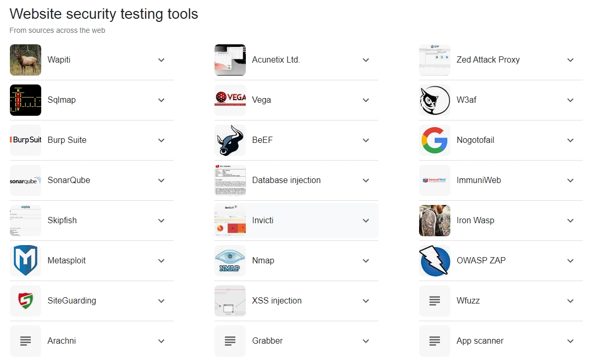Expand the Burp Suite entry chevron
This screenshot has height=364, width=597.
(161, 140)
